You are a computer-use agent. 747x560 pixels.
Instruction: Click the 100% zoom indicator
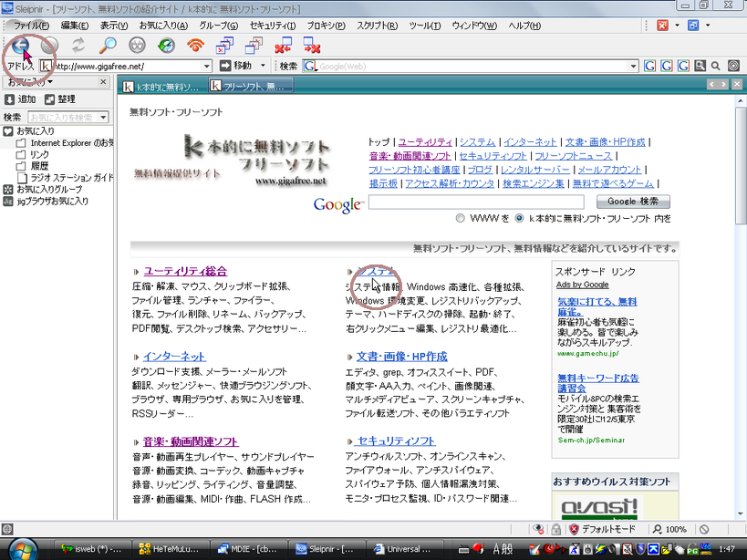tap(669, 529)
